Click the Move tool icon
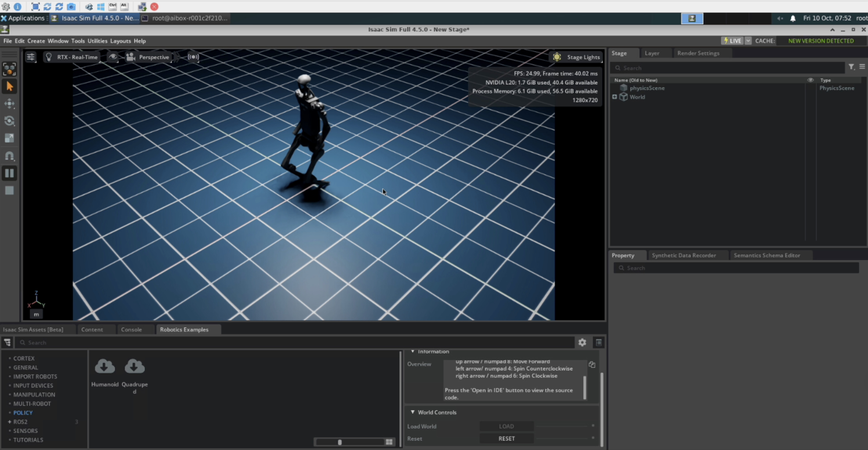The image size is (868, 450). coord(9,104)
